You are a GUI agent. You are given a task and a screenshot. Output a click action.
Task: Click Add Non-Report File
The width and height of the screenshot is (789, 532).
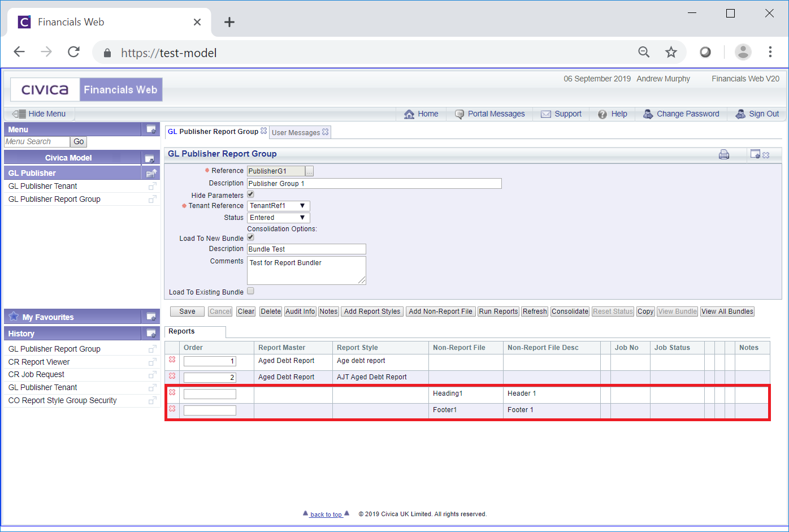tap(440, 312)
